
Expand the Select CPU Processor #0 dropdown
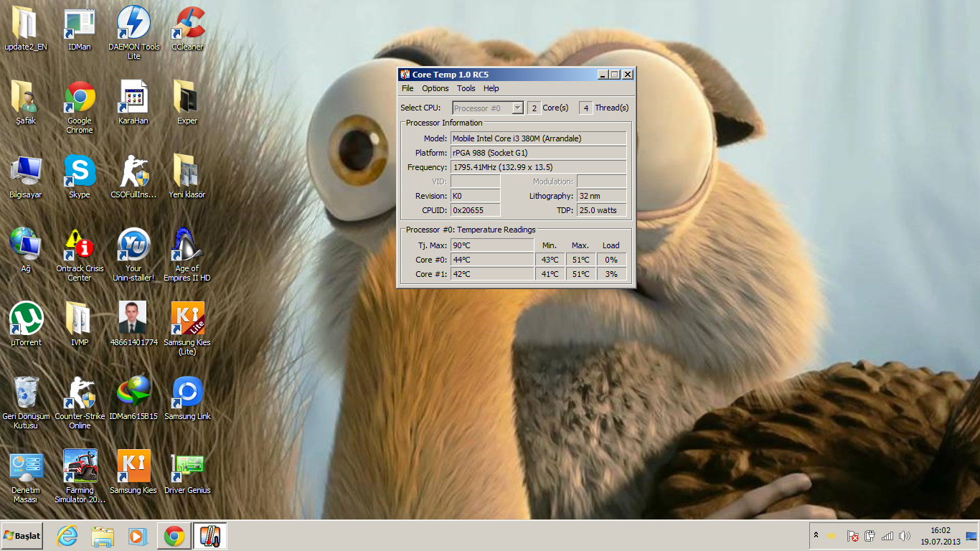click(488, 108)
